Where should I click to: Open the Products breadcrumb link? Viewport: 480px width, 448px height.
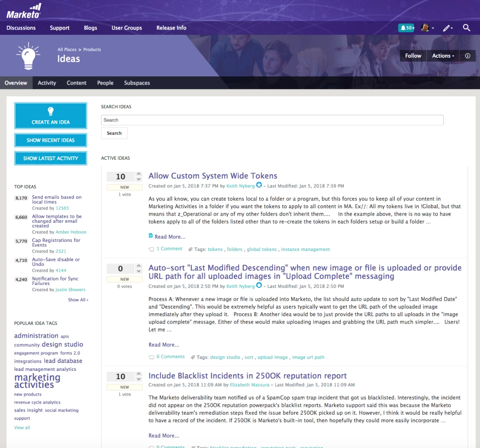(x=92, y=50)
